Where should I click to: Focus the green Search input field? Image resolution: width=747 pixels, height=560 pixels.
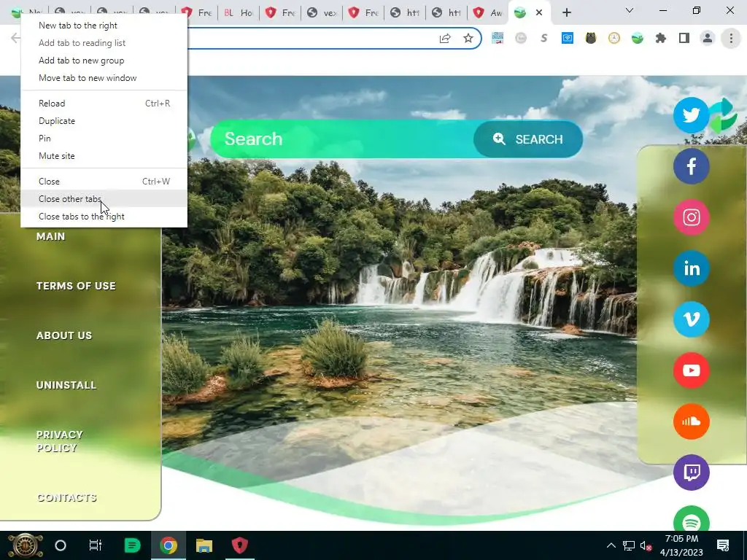tap(342, 139)
